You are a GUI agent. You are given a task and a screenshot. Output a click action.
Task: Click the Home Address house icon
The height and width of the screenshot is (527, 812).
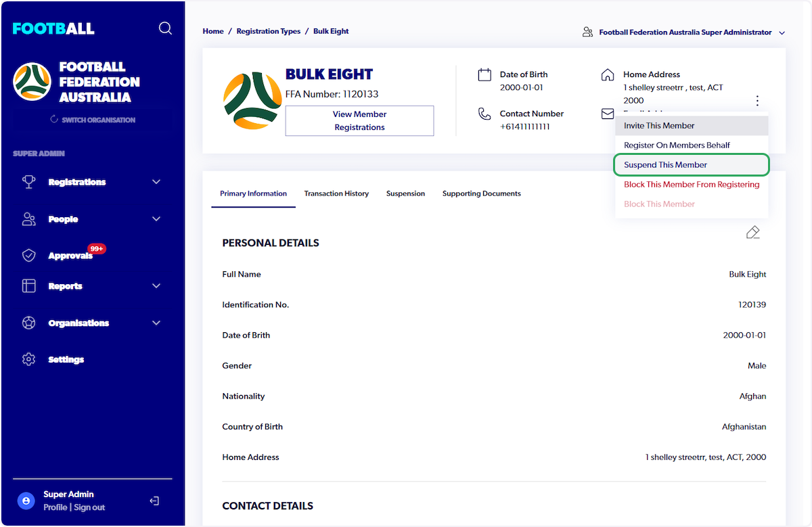coord(608,74)
